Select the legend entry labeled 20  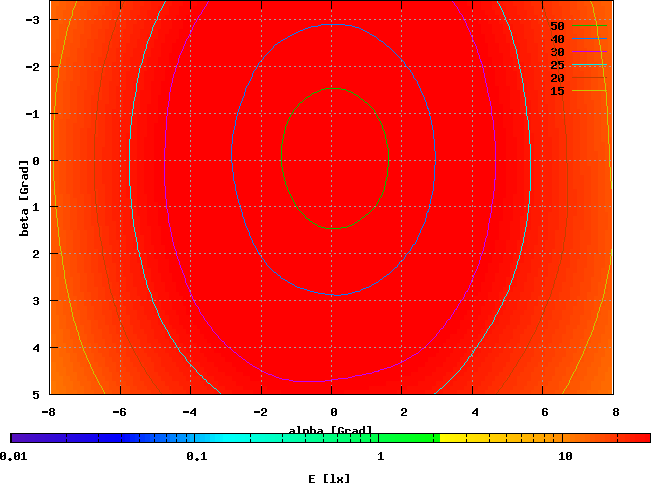557,78
